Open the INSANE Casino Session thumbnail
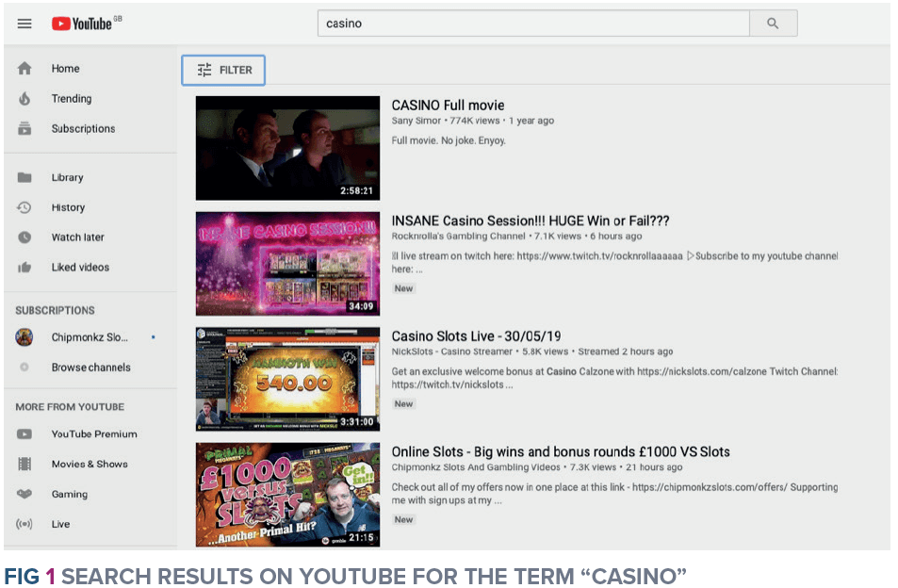The width and height of the screenshot is (898, 588). click(287, 264)
